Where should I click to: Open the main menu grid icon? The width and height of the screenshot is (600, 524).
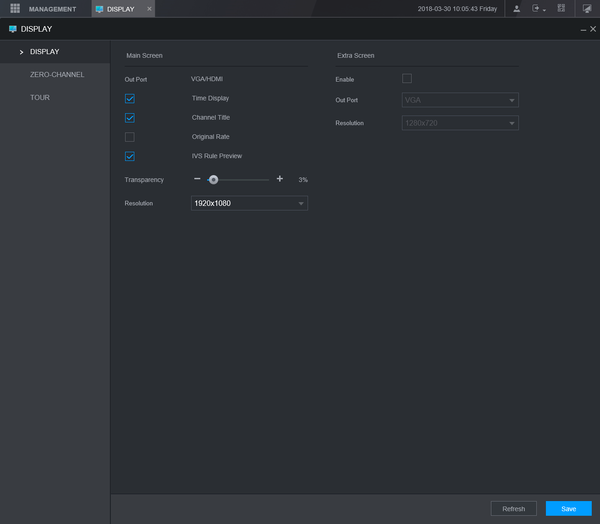point(15,9)
